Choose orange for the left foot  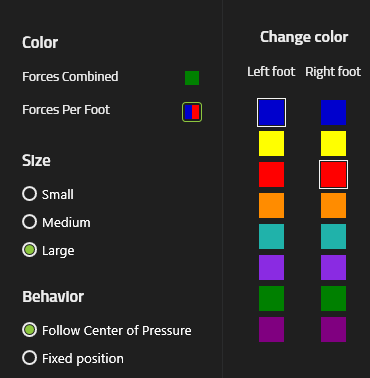click(271, 205)
